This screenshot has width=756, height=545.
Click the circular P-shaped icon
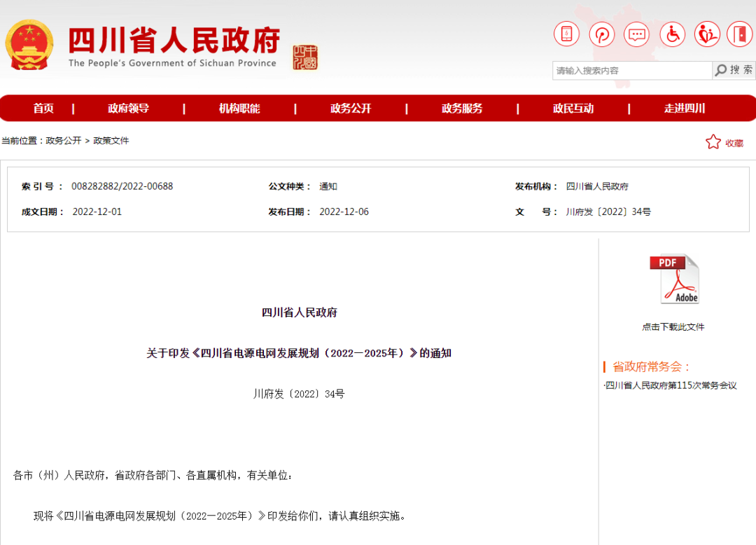click(601, 34)
